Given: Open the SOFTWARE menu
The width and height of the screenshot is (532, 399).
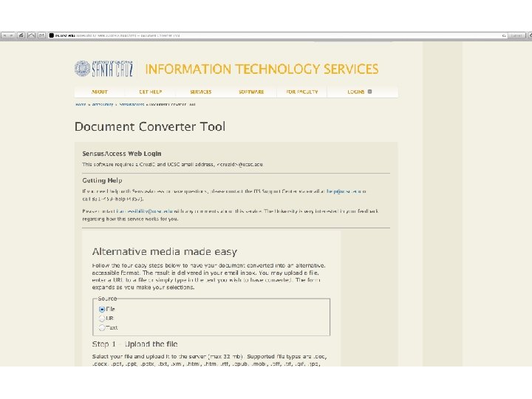Looking at the screenshot, I should [251, 92].
